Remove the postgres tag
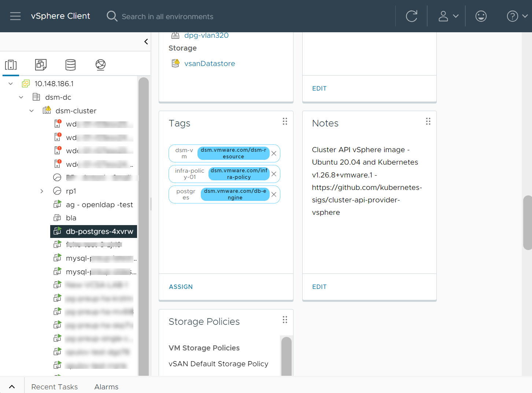Viewport: 532px width, 393px height. [x=274, y=195]
